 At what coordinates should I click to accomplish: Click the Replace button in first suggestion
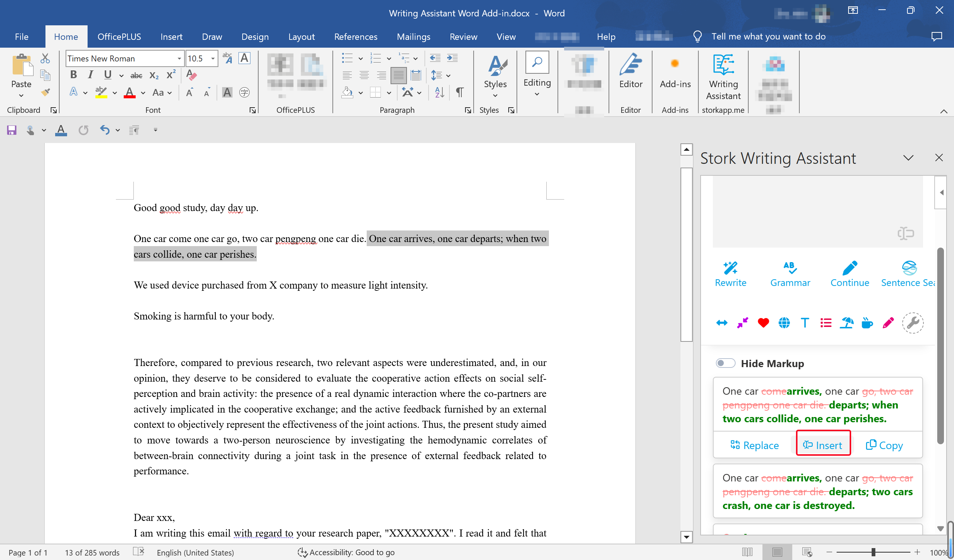coord(754,445)
